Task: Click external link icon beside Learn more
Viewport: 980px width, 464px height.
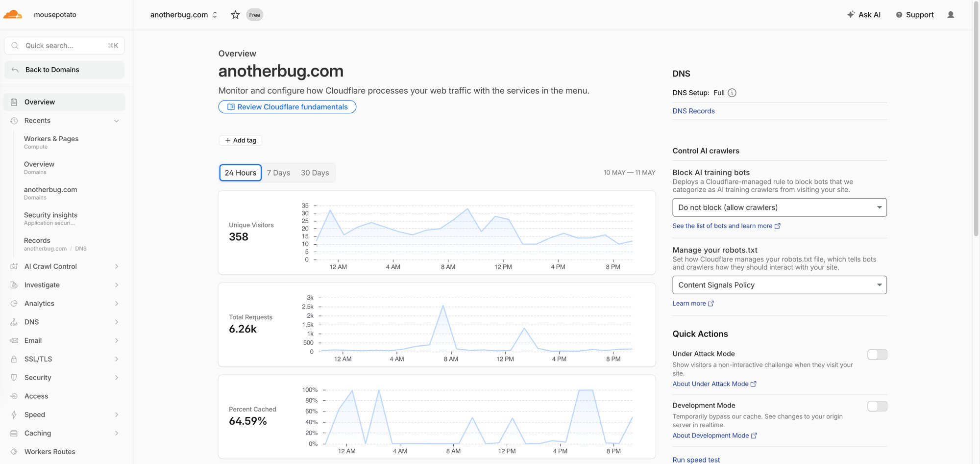Action: (x=711, y=304)
